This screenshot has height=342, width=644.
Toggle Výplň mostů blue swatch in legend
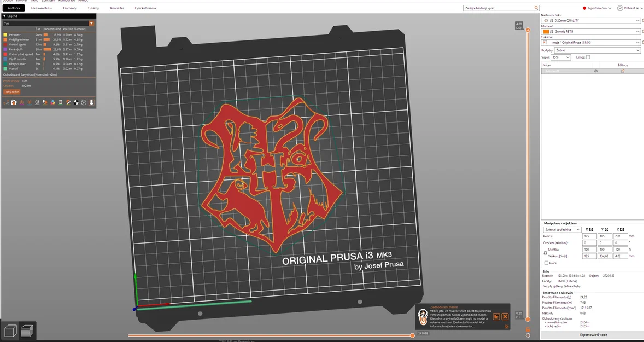tap(5, 59)
